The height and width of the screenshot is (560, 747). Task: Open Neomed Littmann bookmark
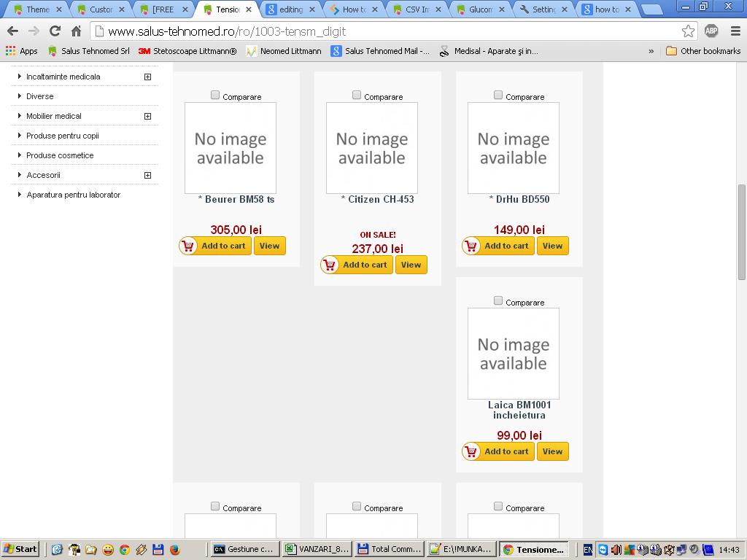coord(284,51)
